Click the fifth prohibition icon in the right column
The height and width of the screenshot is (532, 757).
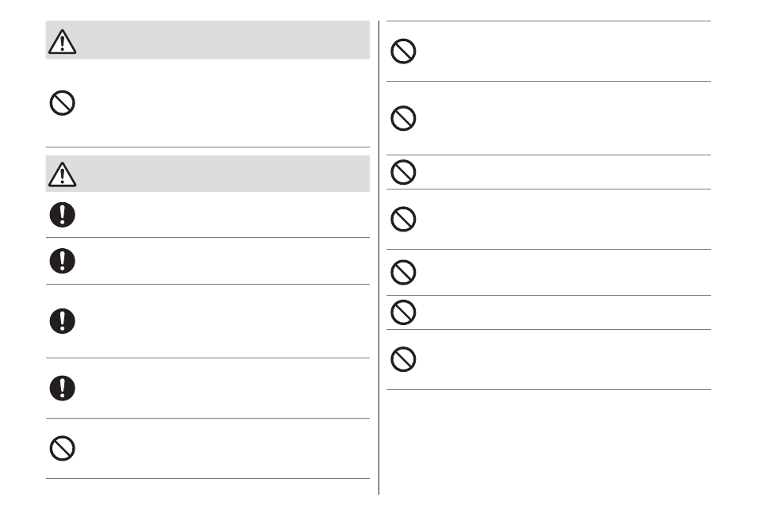click(403, 273)
